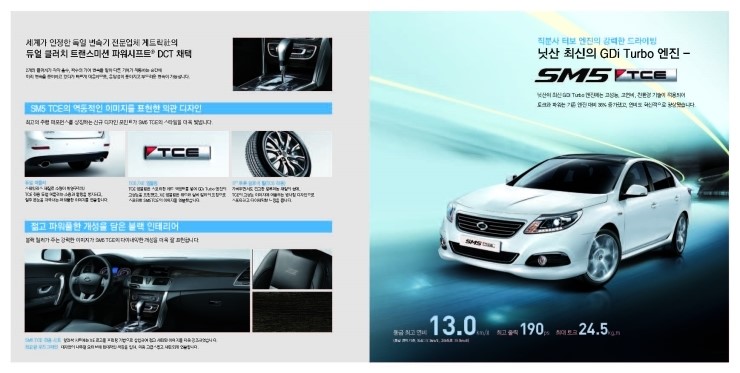The width and height of the screenshot is (740, 373).
Task: Click the black fabric texture swatch
Action: click(x=292, y=312)
